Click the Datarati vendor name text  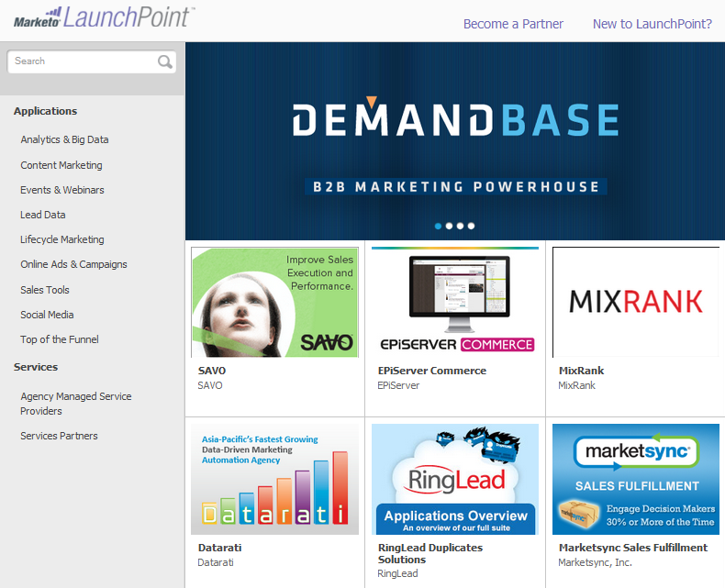[x=216, y=562]
